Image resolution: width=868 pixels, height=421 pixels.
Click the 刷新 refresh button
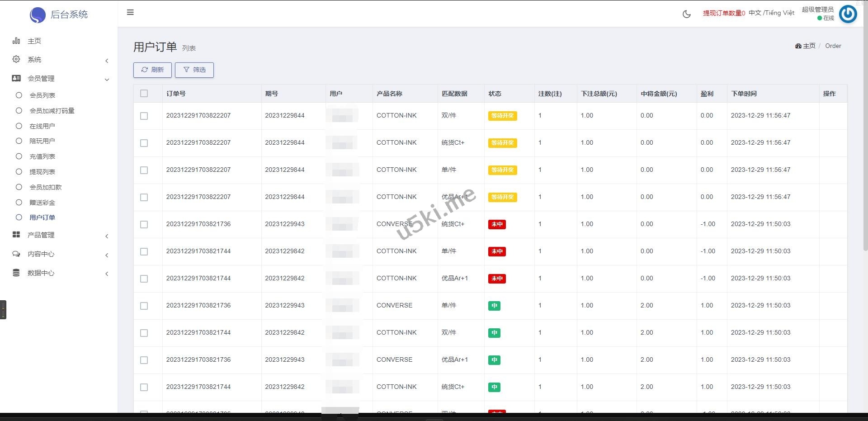coord(152,70)
